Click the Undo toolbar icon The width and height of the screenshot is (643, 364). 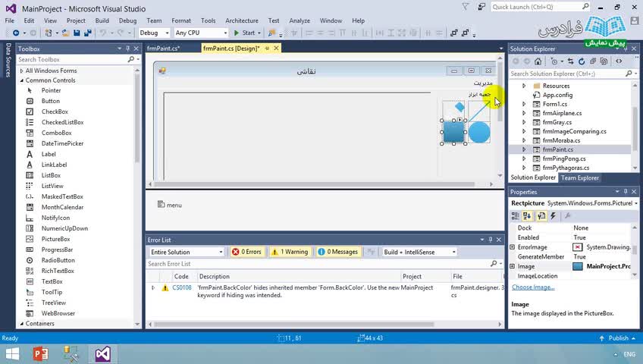pyautogui.click(x=102, y=33)
